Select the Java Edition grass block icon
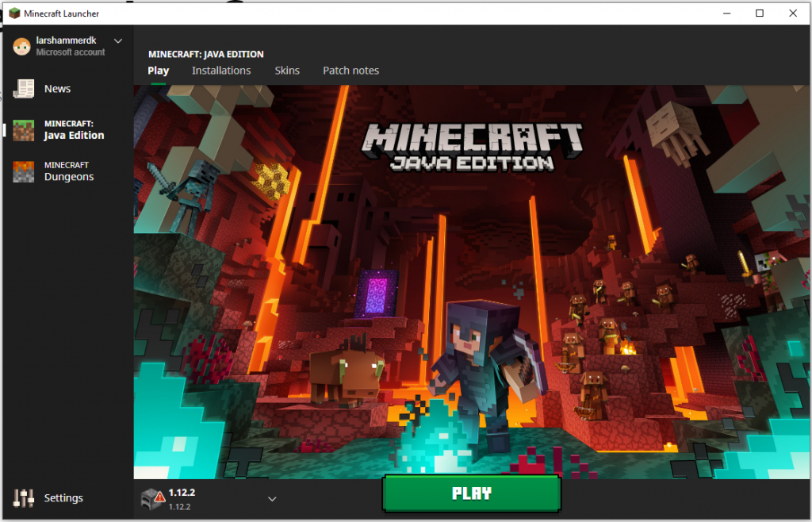Image resolution: width=812 pixels, height=522 pixels. point(23,130)
